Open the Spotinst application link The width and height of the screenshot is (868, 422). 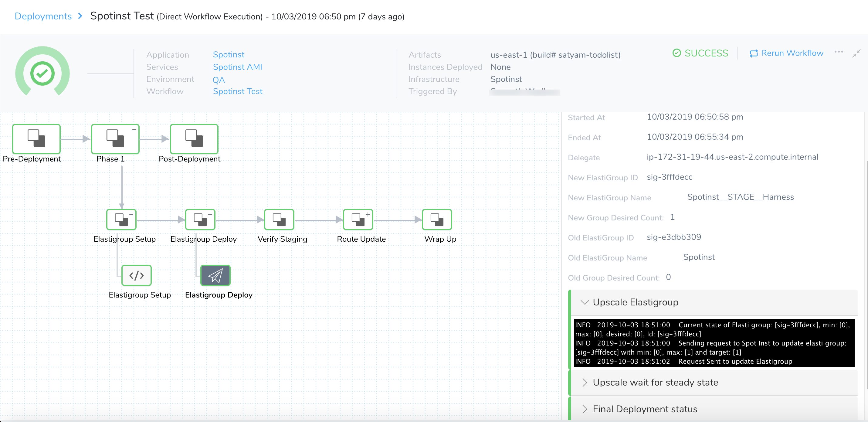pyautogui.click(x=229, y=55)
